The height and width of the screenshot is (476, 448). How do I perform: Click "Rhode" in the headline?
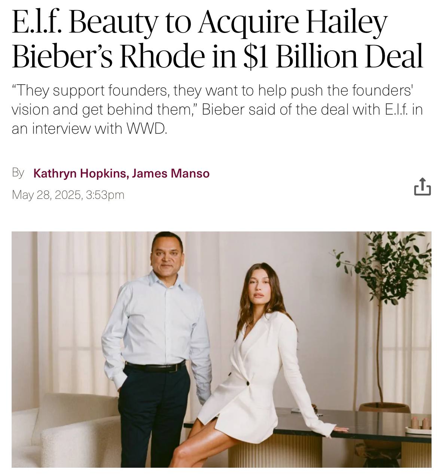pos(162,56)
